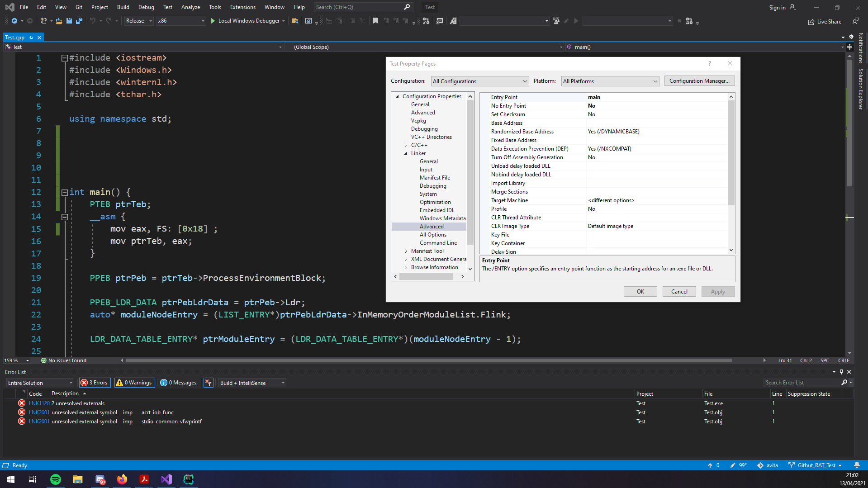Viewport: 868px width, 488px height.
Task: Toggle the 3 Errors filter
Action: tap(95, 383)
